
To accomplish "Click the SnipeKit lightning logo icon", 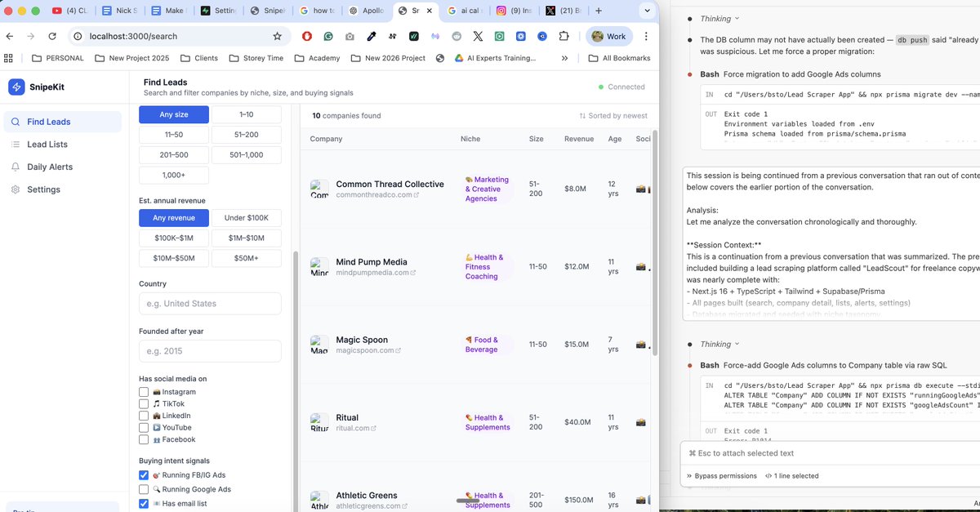I will (16, 87).
